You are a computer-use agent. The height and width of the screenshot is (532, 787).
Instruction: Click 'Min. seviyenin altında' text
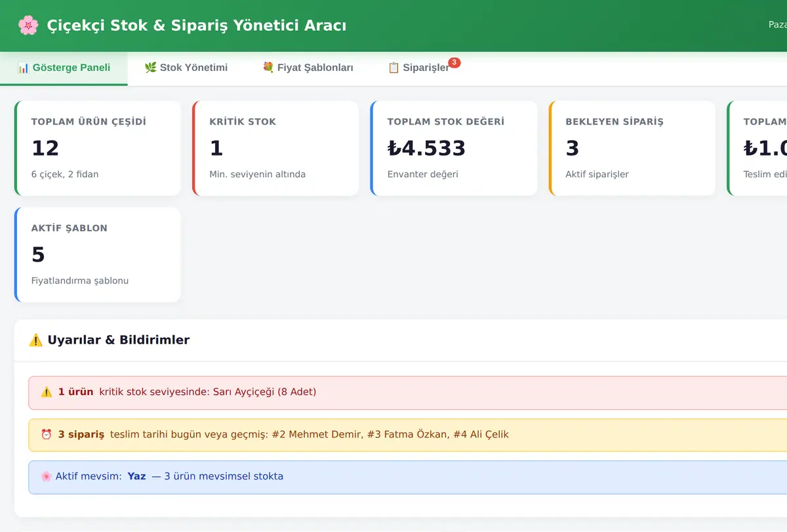pos(257,174)
